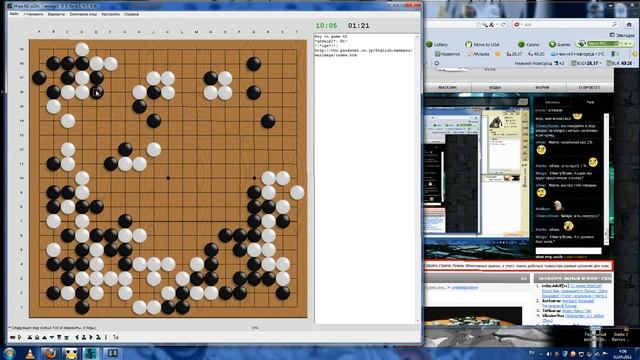Image resolution: width=640 pixels, height=360 pixels.
Task: Open Закладки bookmarks button in browser
Action: (622, 35)
